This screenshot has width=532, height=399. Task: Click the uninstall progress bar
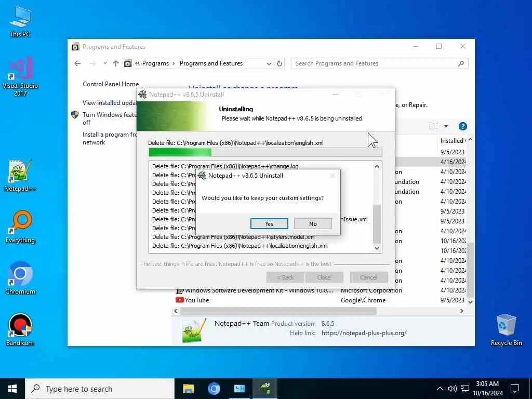click(265, 152)
